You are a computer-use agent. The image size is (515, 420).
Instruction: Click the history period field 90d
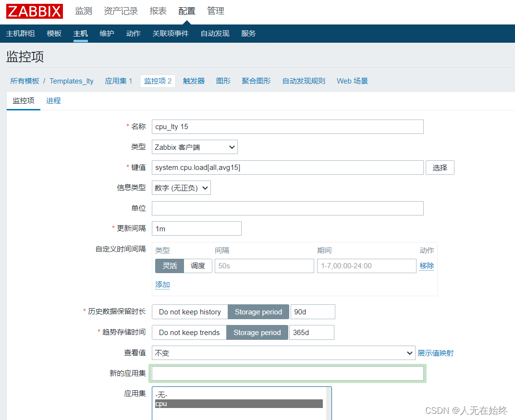(313, 312)
